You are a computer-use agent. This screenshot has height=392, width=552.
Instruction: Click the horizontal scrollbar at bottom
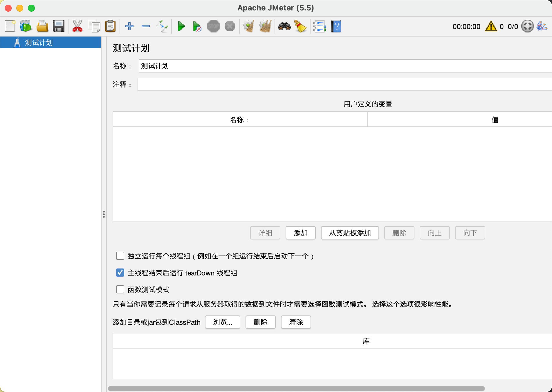click(296, 388)
